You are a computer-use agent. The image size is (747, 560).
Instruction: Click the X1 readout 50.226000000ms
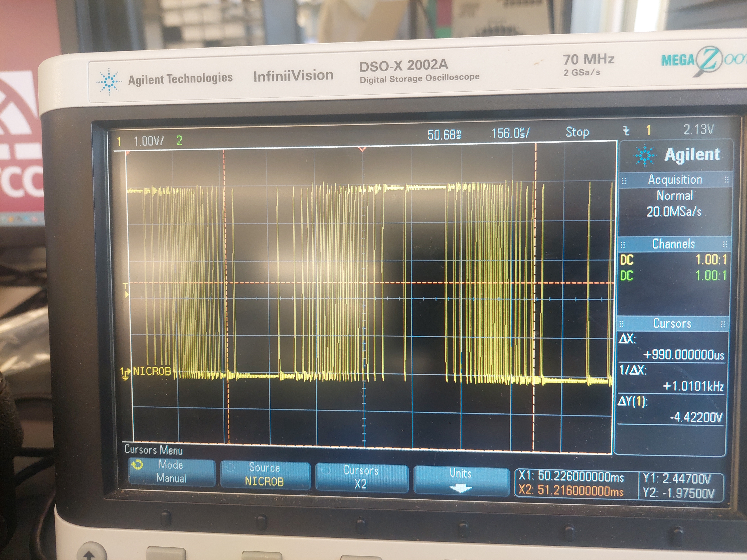pyautogui.click(x=571, y=476)
